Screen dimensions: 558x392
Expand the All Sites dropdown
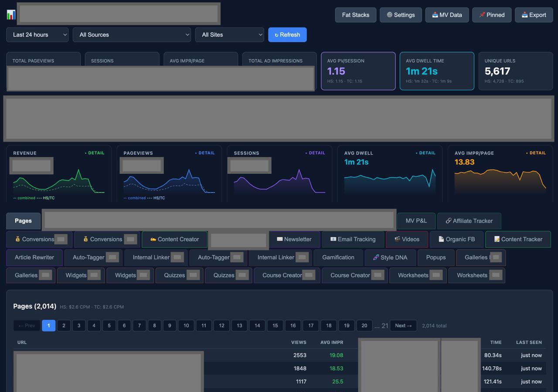point(229,35)
